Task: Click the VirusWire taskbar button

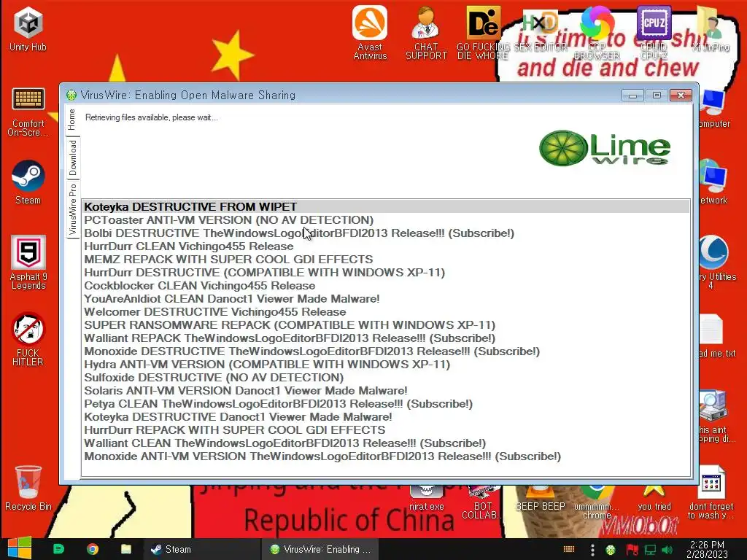Action: [320, 549]
